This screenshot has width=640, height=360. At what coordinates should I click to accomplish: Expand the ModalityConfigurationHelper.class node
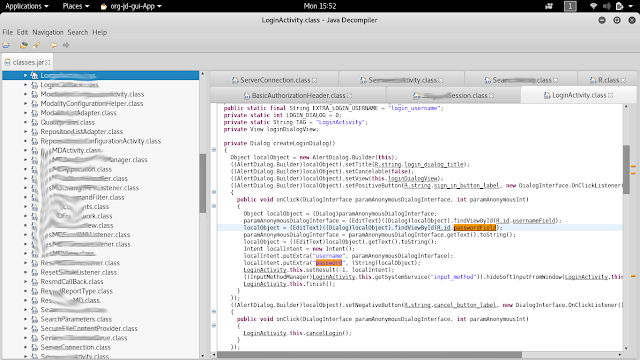[25, 104]
